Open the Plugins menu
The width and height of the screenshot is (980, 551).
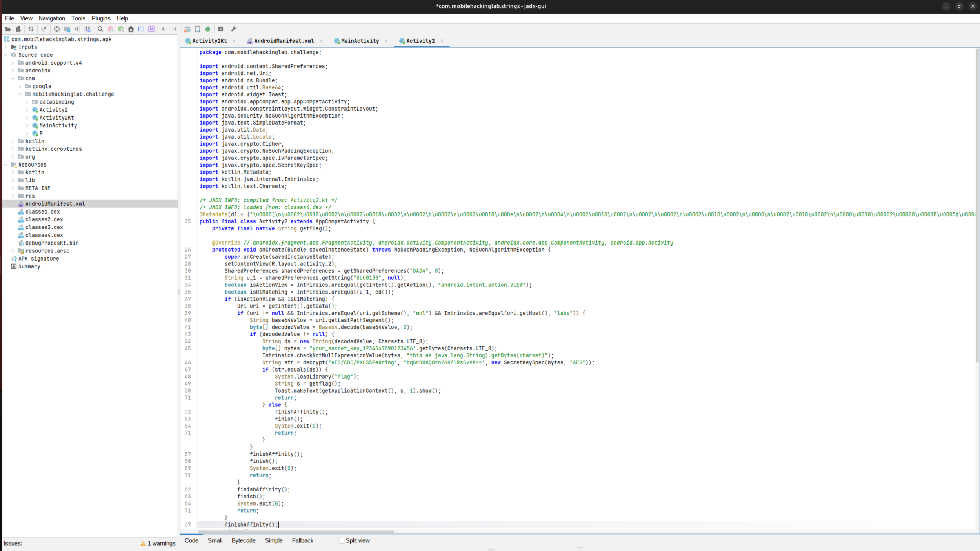pos(101,18)
